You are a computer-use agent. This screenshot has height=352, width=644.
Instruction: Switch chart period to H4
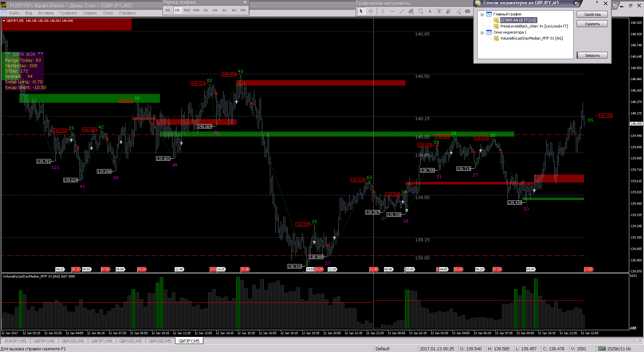tap(215, 10)
